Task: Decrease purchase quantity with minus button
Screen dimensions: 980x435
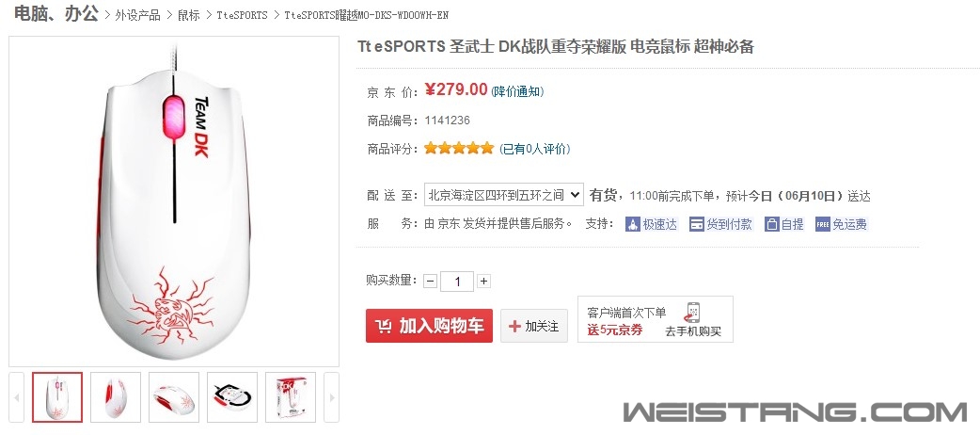Action: point(430,281)
